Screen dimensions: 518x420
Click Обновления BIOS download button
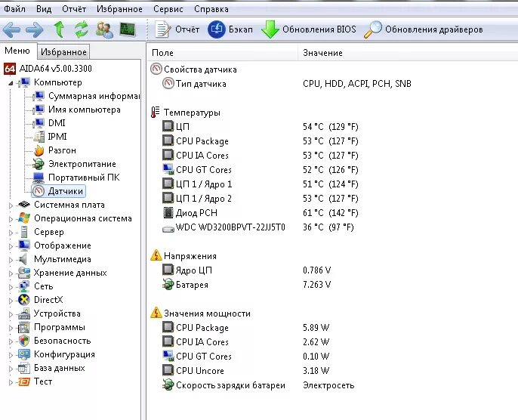[x=309, y=29]
